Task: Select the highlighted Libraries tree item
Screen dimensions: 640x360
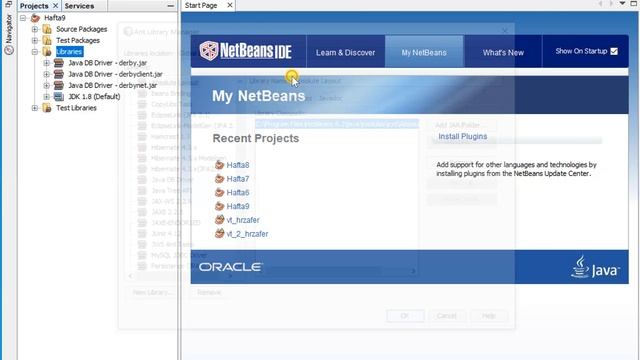Action: 69,52
